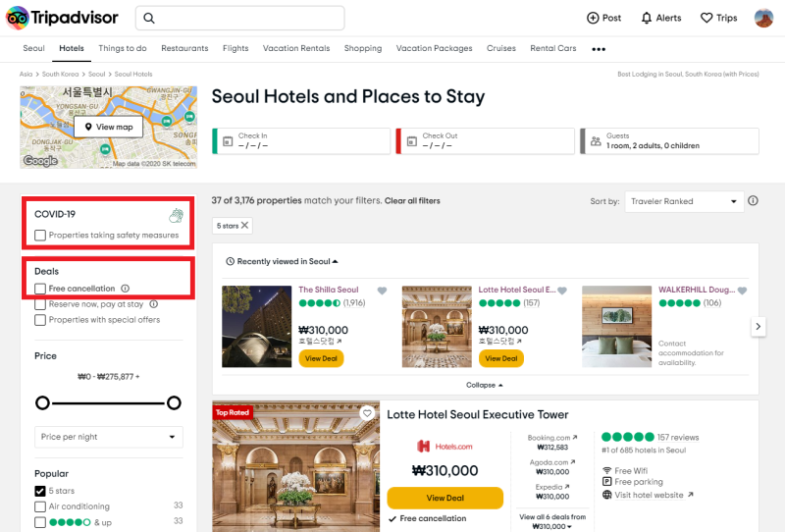Save Lotte Executive Tower photo heart
This screenshot has width=785, height=532.
[367, 413]
